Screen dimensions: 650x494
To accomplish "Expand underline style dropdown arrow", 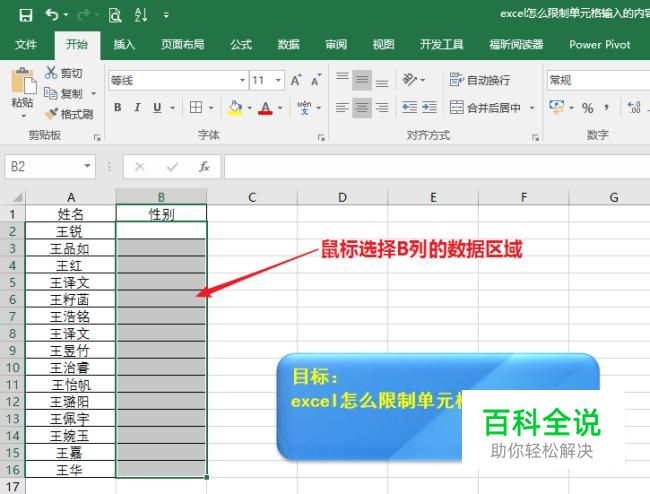I will click(x=172, y=108).
